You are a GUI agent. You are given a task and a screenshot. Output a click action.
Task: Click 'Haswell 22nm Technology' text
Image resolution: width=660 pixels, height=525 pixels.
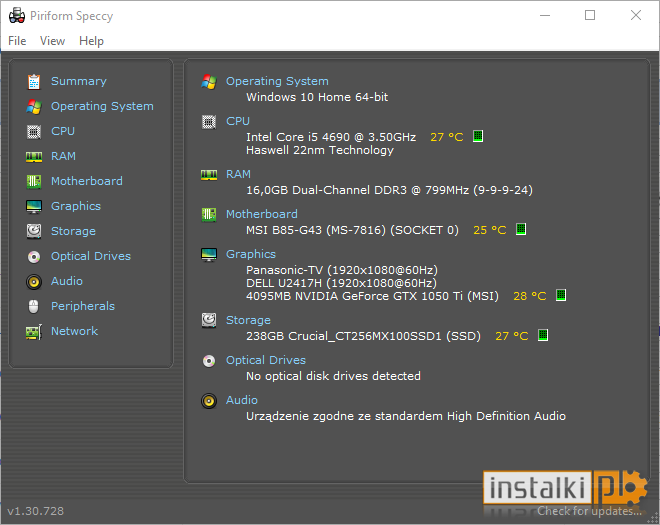(x=320, y=150)
